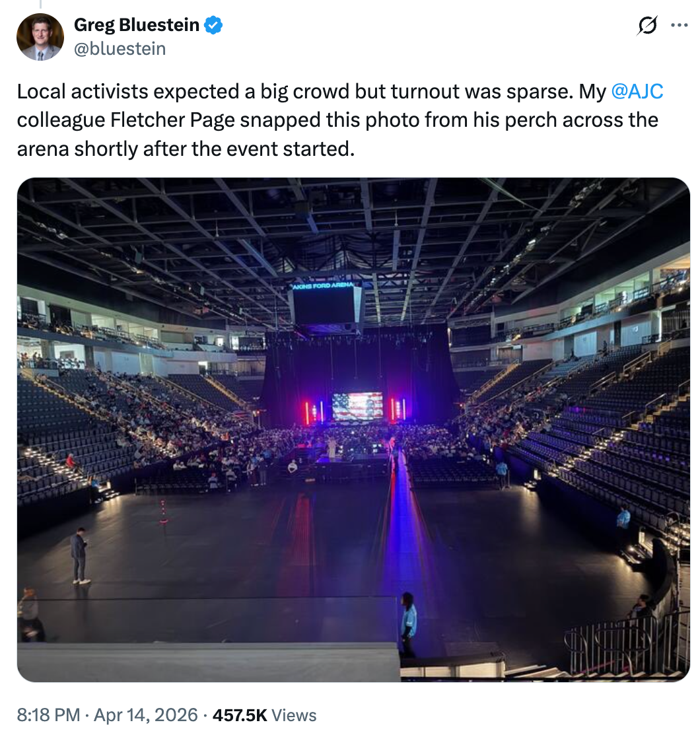Click the Greg Bluestein display name
Screen dimensions: 700x737
click(136, 26)
